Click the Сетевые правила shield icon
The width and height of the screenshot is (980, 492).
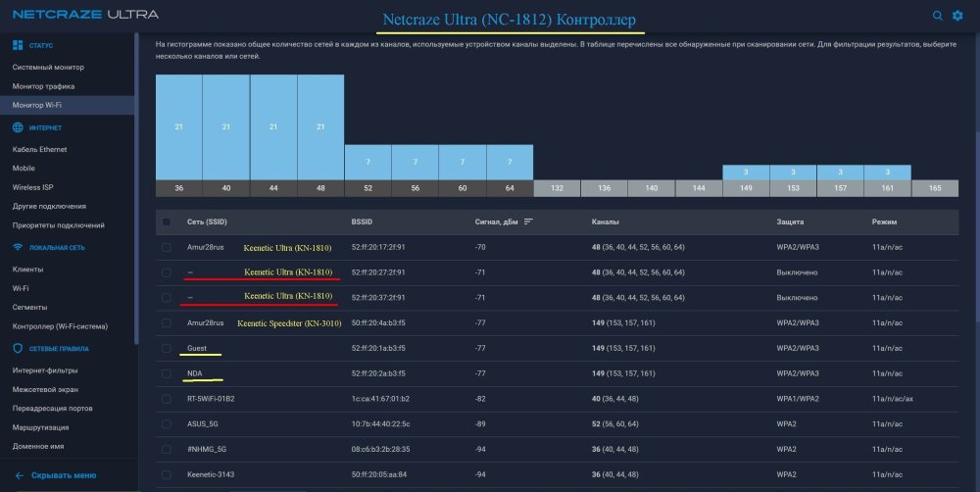coord(18,348)
